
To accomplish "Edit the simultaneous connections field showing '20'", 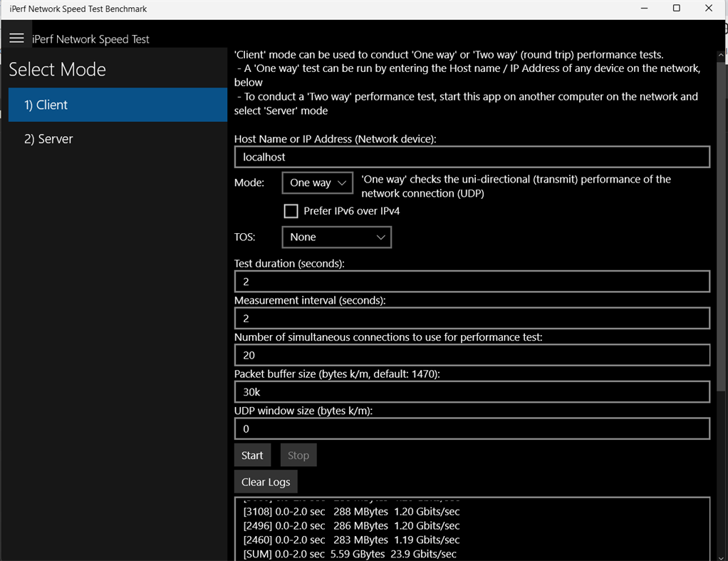I will tap(472, 355).
